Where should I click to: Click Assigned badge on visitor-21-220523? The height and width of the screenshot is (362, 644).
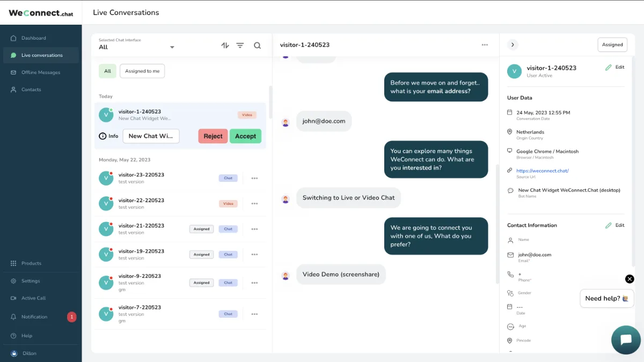click(x=201, y=229)
